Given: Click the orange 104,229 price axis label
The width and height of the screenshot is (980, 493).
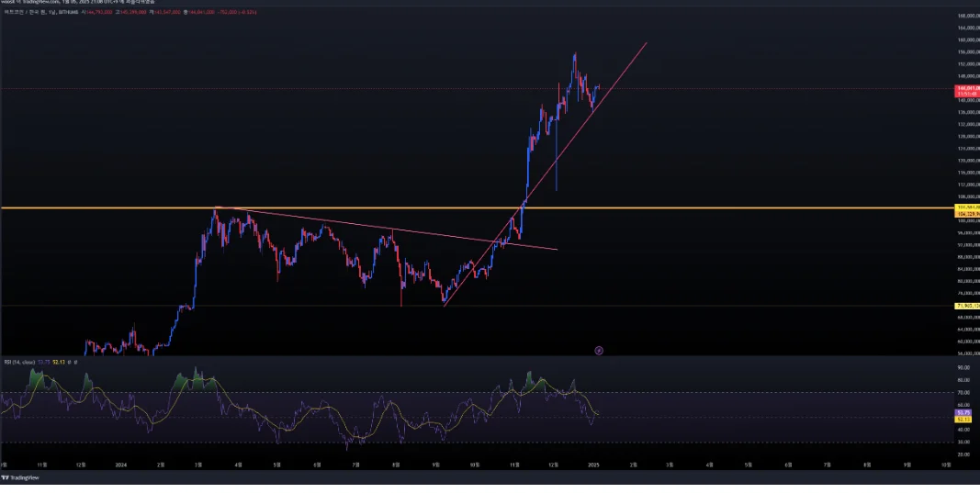Looking at the screenshot, I should 966,214.
